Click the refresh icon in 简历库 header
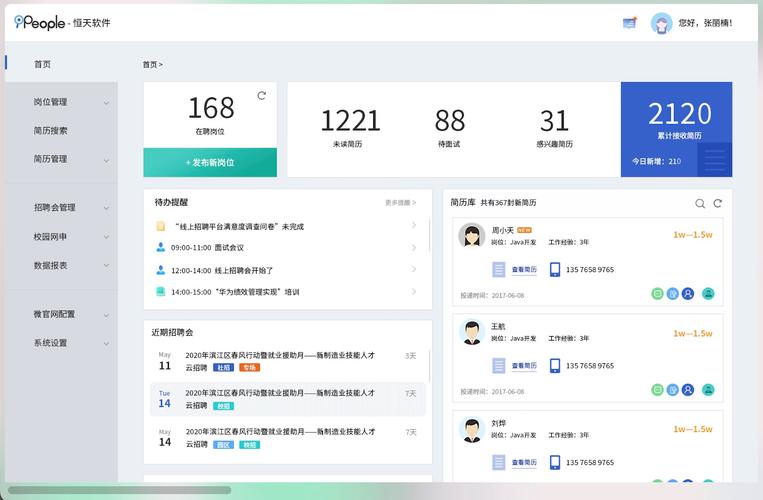This screenshot has height=500, width=763. [x=717, y=203]
